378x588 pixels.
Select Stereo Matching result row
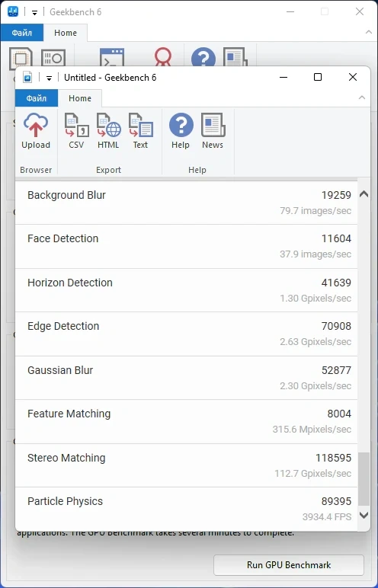pyautogui.click(x=186, y=465)
